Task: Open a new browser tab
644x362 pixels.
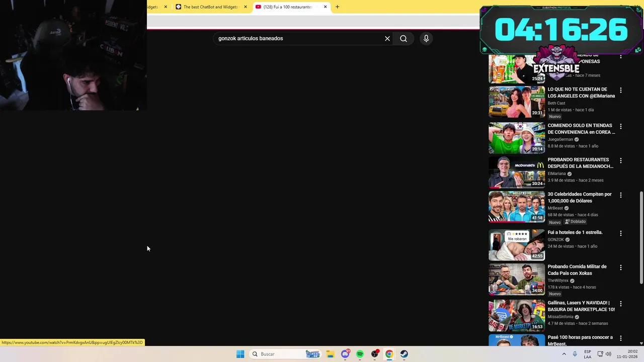Action: pos(337,7)
